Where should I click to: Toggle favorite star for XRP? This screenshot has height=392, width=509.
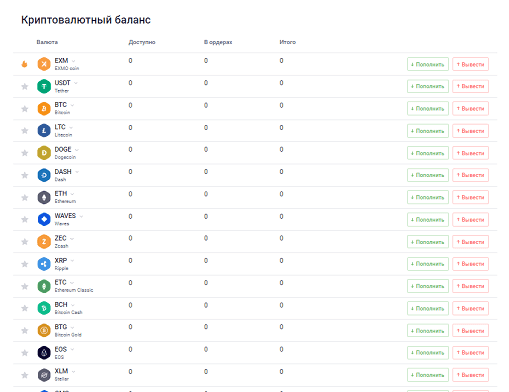point(25,264)
